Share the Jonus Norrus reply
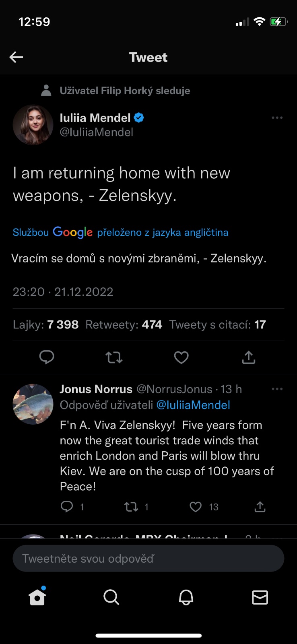The image size is (297, 644). coord(260,507)
